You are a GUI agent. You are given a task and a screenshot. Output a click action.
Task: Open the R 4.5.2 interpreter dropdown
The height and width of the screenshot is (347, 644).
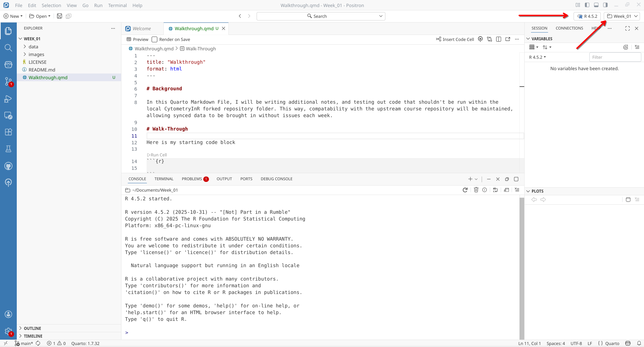[587, 16]
